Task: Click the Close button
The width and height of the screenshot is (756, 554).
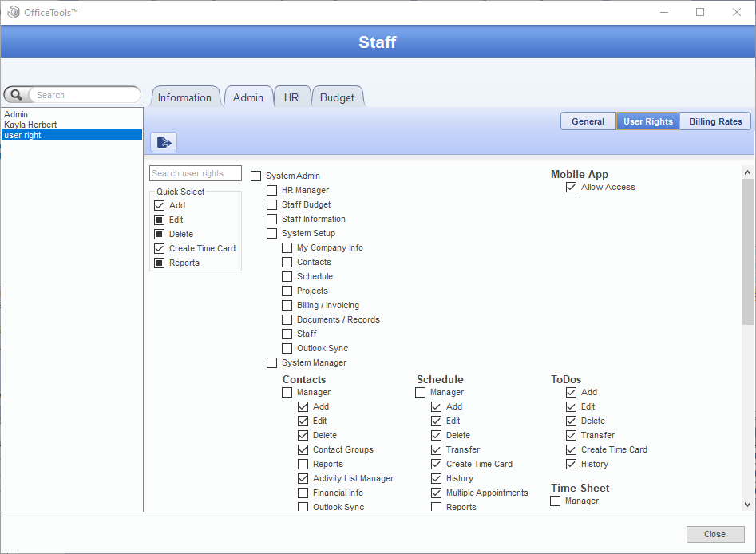Action: pos(715,534)
